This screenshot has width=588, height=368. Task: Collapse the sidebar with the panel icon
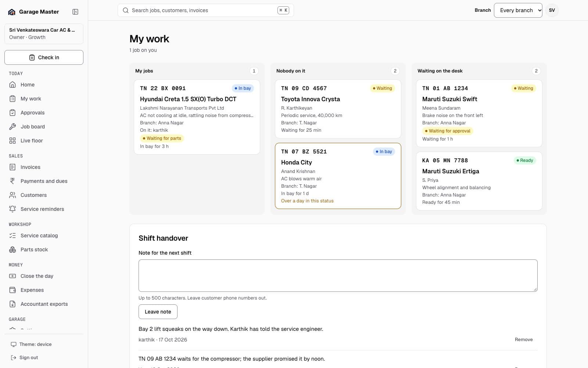tap(75, 12)
